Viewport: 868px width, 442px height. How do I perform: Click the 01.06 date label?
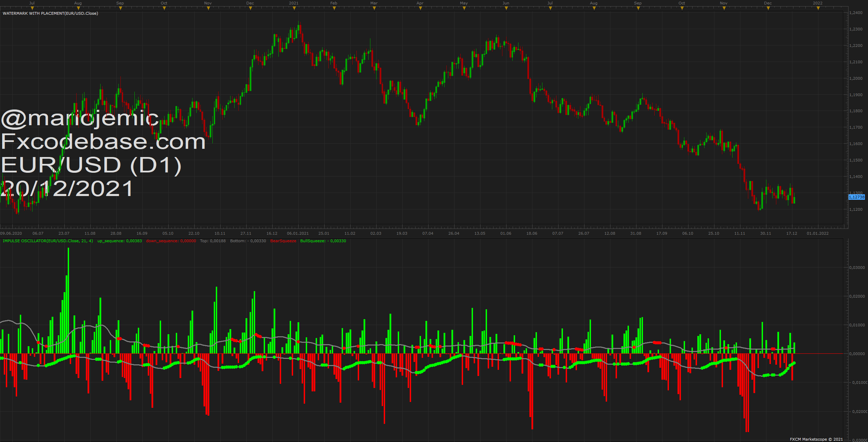tap(506, 233)
